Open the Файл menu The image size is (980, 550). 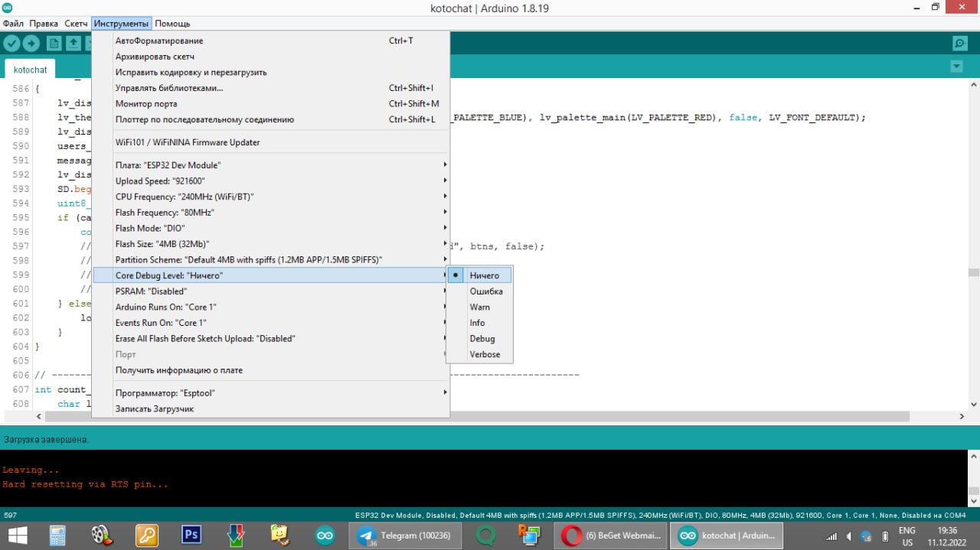13,24
